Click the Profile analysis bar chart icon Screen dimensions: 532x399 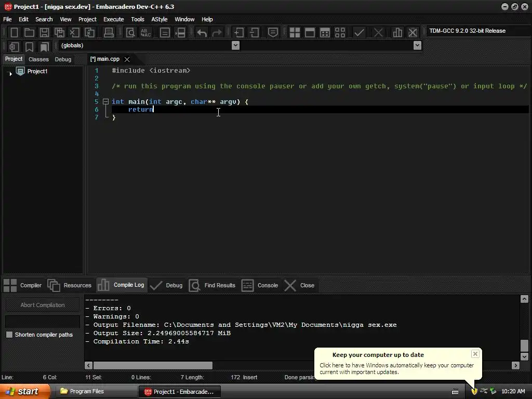click(397, 33)
